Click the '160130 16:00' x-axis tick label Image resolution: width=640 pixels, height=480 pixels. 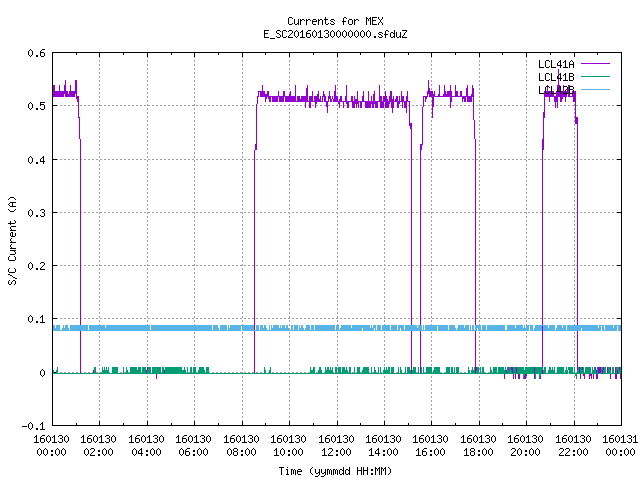(x=431, y=446)
